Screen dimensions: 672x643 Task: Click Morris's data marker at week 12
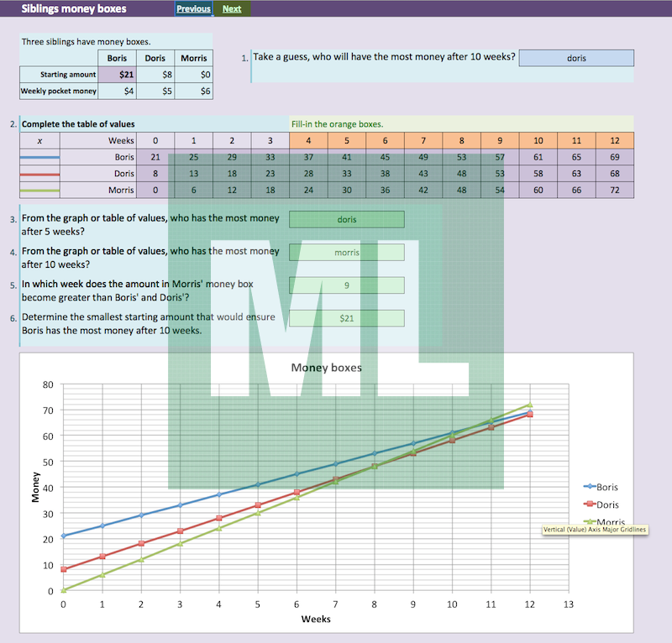point(529,405)
